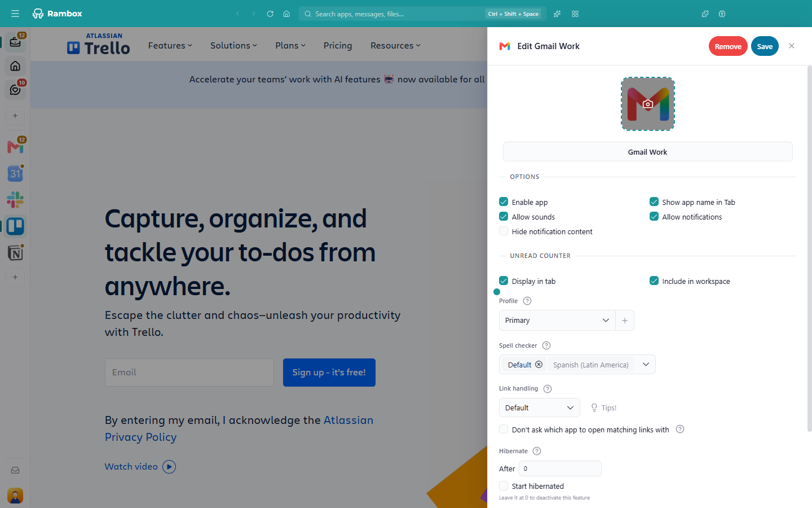Image resolution: width=812 pixels, height=508 pixels.
Task: Remove the Gmail Work app
Action: (728, 46)
